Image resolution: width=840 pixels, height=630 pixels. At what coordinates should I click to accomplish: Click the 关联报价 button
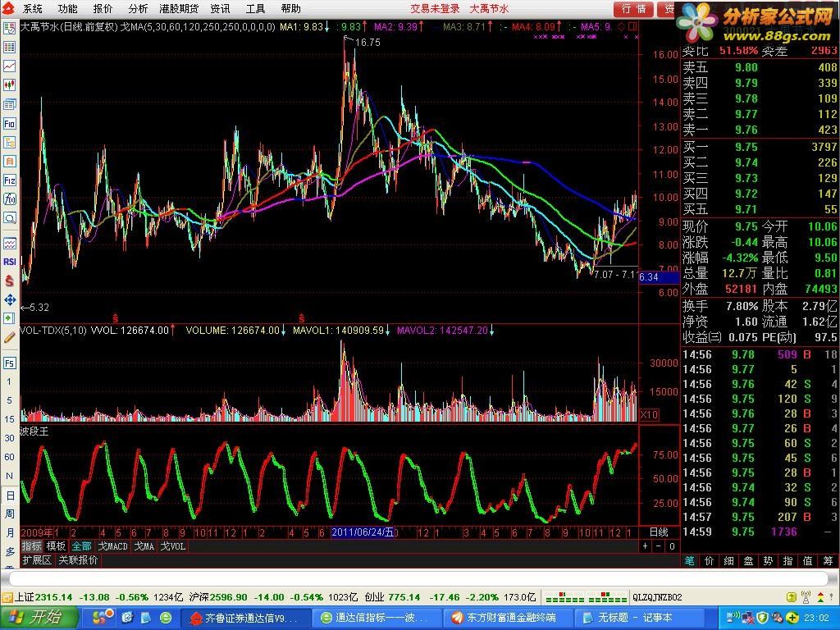click(78, 560)
